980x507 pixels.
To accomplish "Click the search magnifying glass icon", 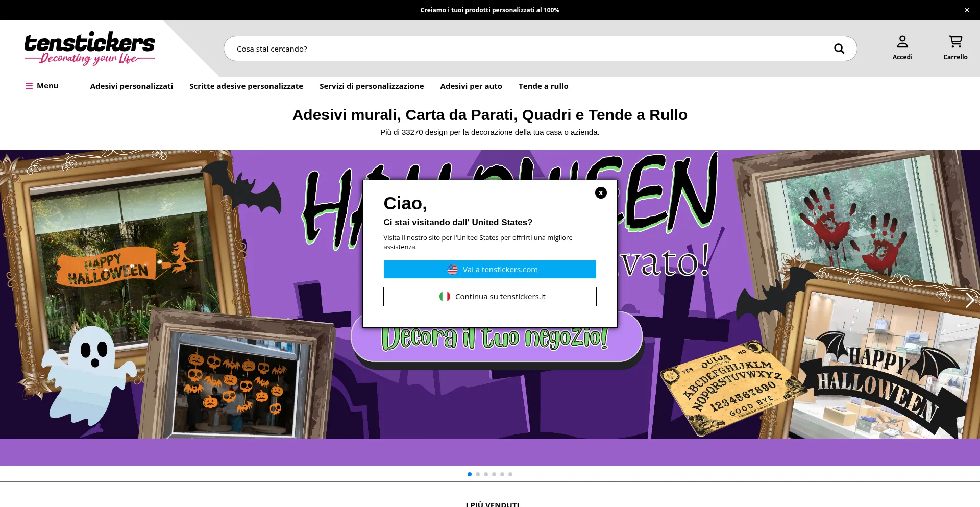I will [x=839, y=49].
